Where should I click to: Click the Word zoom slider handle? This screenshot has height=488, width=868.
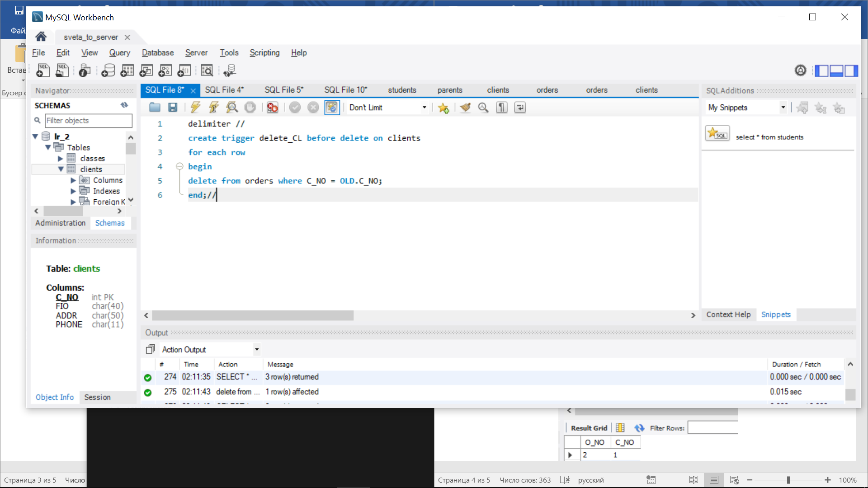(x=788, y=480)
